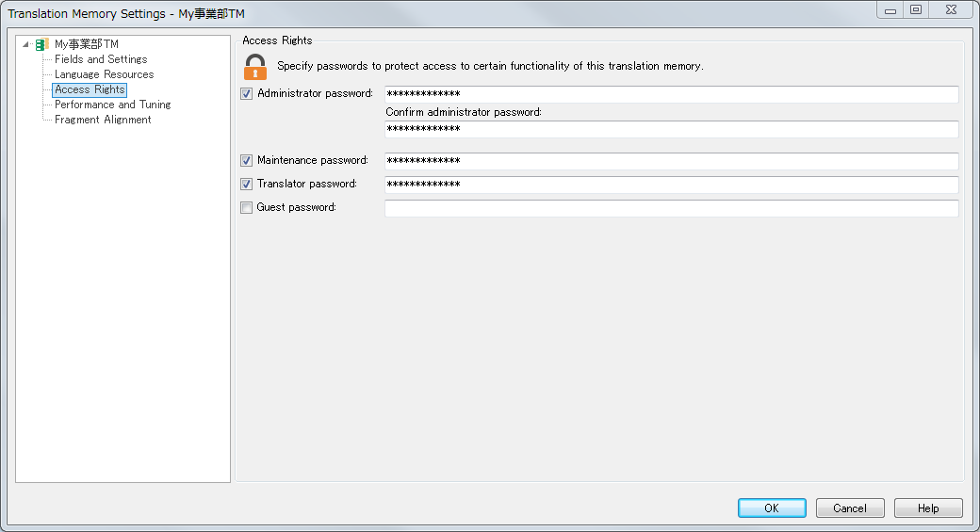Select the Access Rights tree item
The image size is (980, 532).
pyautogui.click(x=90, y=89)
